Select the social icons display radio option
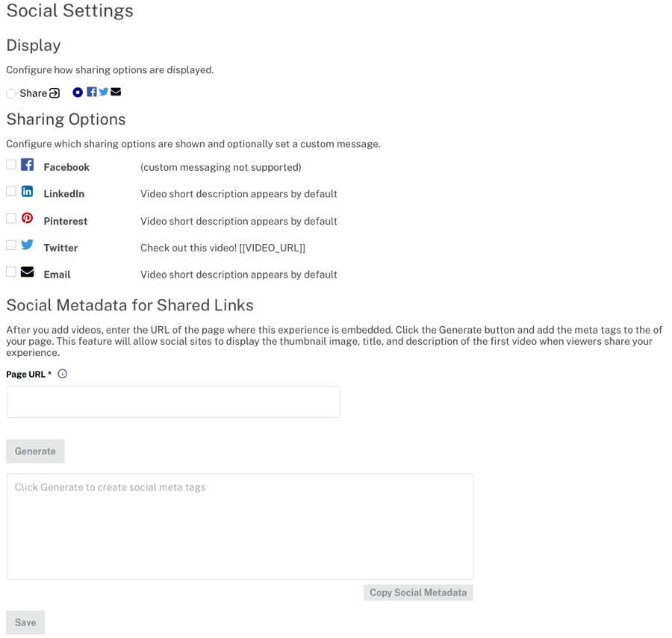The height and width of the screenshot is (638, 672). point(78,92)
